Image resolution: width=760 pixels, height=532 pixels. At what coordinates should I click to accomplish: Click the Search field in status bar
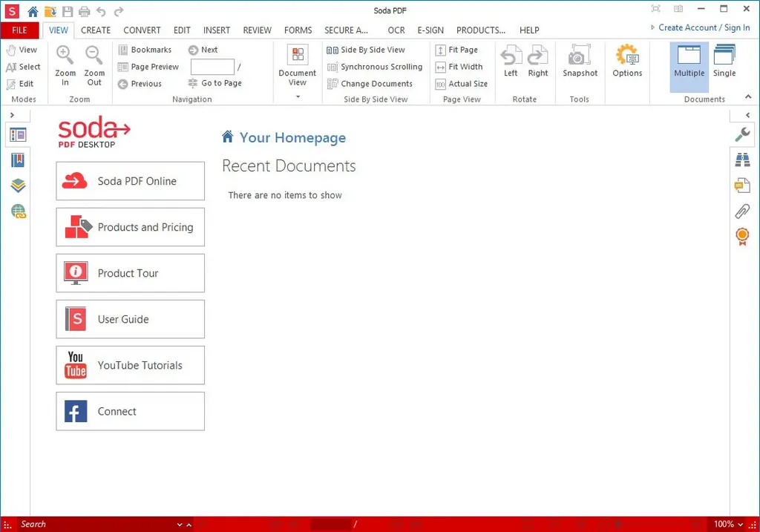pos(97,525)
